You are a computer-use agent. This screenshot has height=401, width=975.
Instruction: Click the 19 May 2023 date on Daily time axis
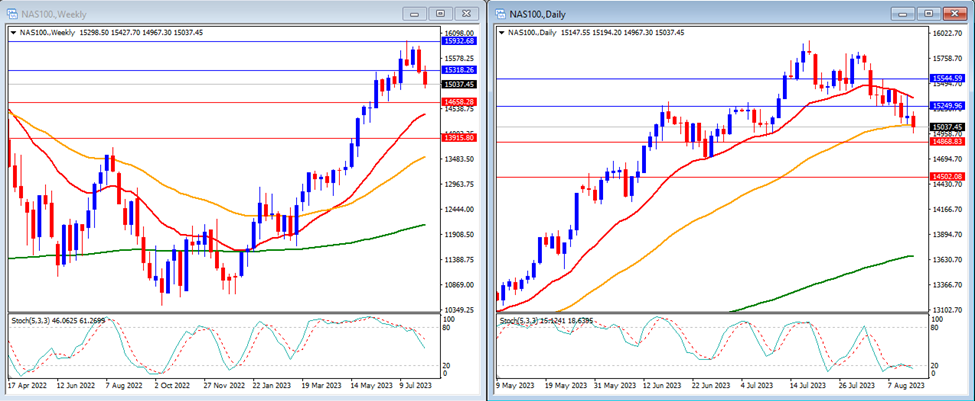(565, 385)
